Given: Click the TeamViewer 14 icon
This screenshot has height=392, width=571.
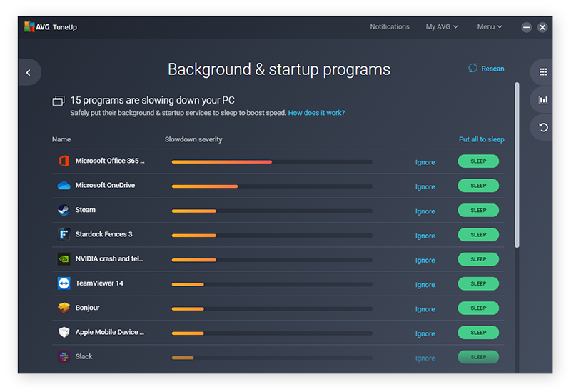Looking at the screenshot, I should click(x=64, y=283).
